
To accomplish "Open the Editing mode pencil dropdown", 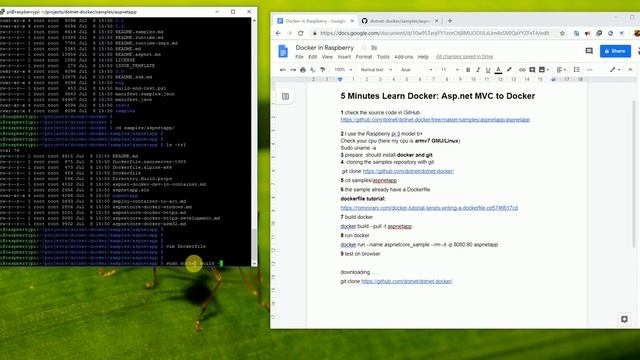I will coord(615,70).
